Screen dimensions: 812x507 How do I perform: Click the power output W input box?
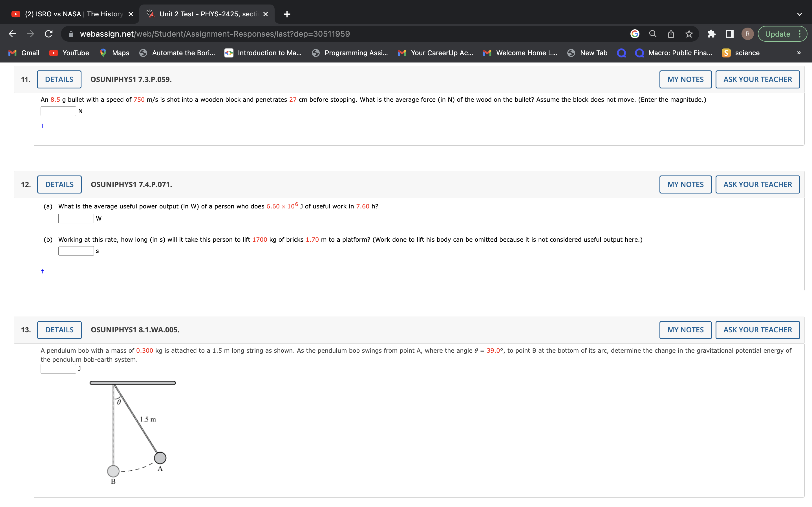point(76,218)
